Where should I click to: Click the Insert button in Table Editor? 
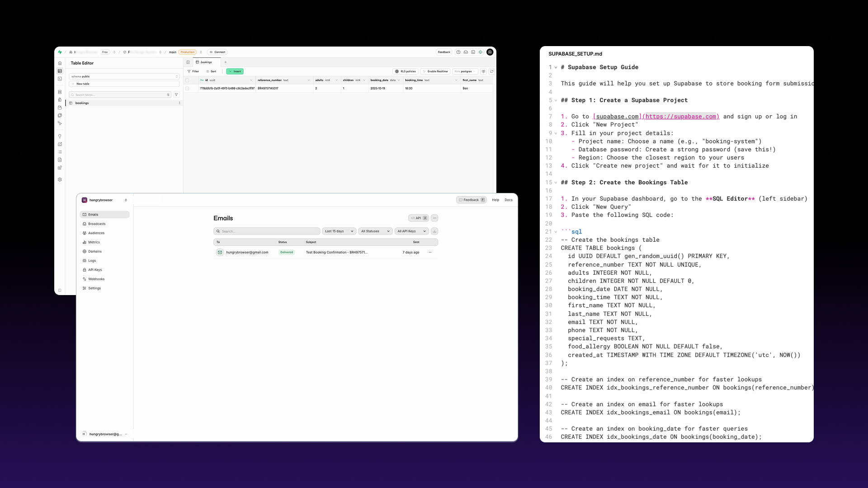coord(235,71)
